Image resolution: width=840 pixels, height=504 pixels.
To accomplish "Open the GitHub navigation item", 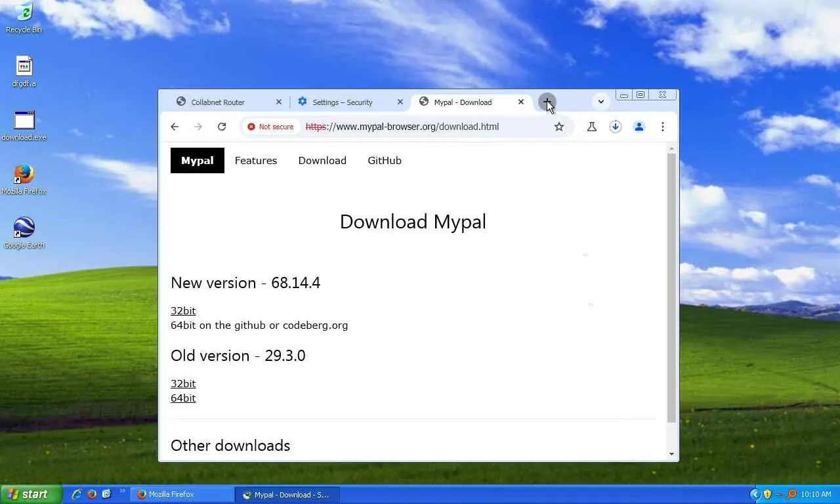I will 385,160.
